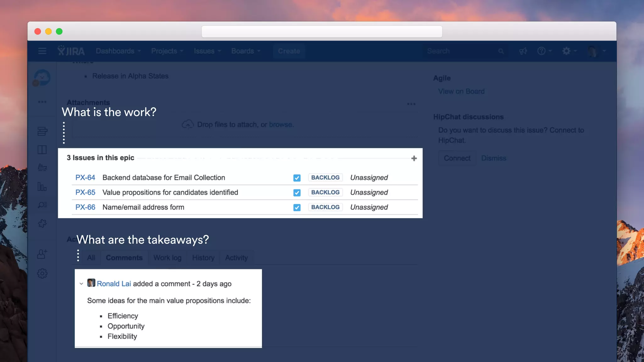This screenshot has width=644, height=362.
Task: Open the project settings gear in the sidebar
Action: tap(42, 273)
